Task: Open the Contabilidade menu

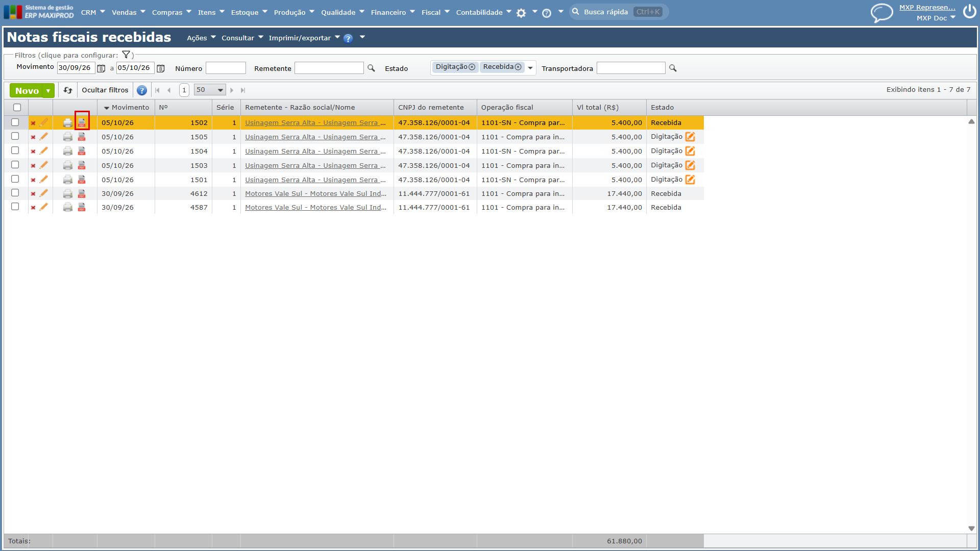Action: click(x=484, y=12)
